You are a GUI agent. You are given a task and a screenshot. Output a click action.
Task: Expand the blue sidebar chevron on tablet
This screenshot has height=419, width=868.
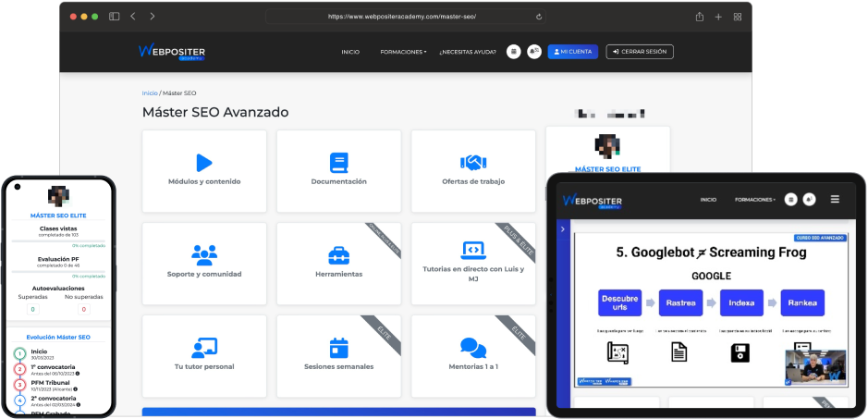[562, 228]
